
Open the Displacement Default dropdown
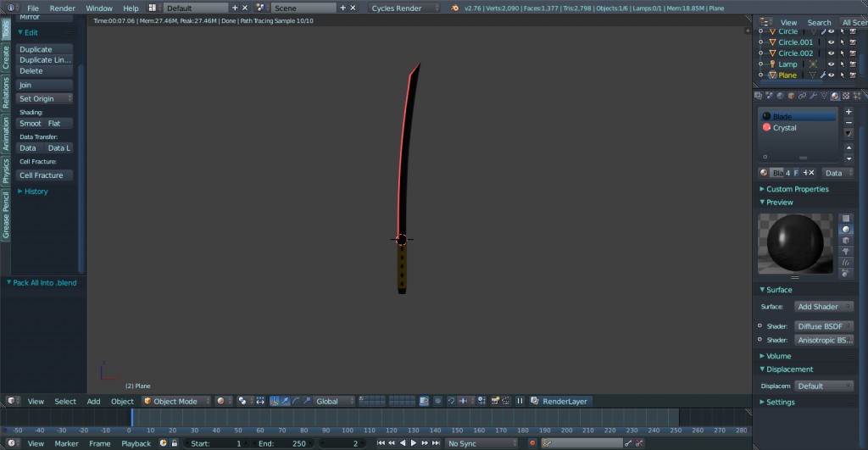824,386
